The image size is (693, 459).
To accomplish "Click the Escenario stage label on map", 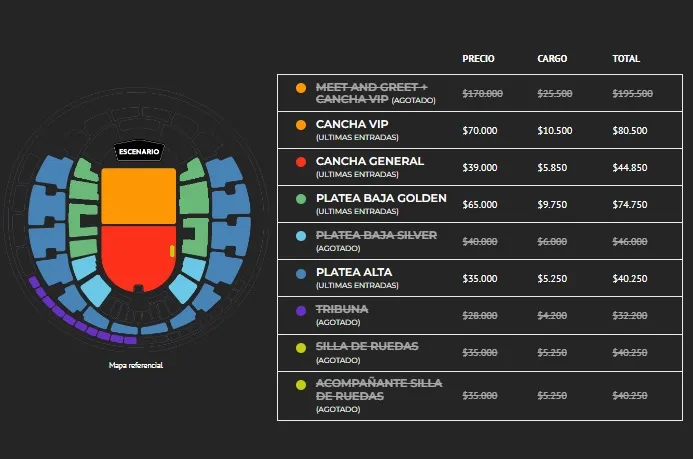I will click(x=137, y=151).
